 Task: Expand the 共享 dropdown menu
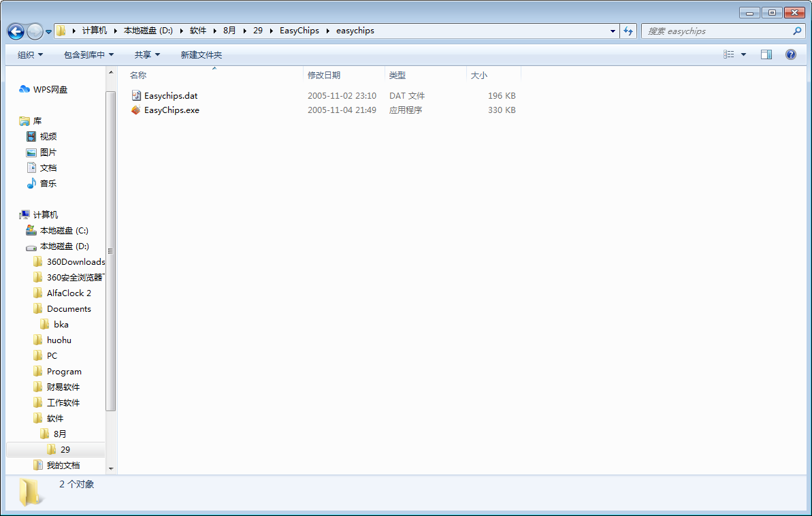pos(147,54)
